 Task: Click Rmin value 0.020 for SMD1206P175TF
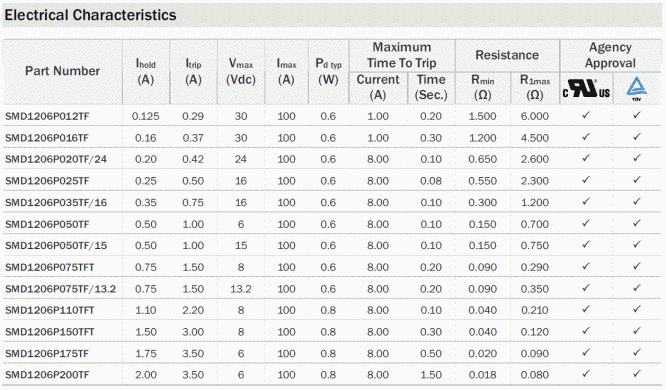click(x=483, y=353)
